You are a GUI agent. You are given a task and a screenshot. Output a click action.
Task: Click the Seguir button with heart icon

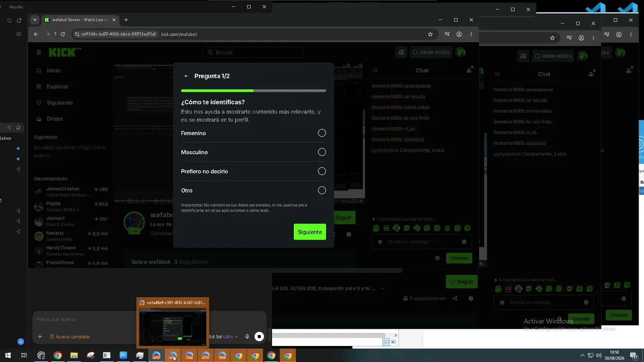(461, 282)
